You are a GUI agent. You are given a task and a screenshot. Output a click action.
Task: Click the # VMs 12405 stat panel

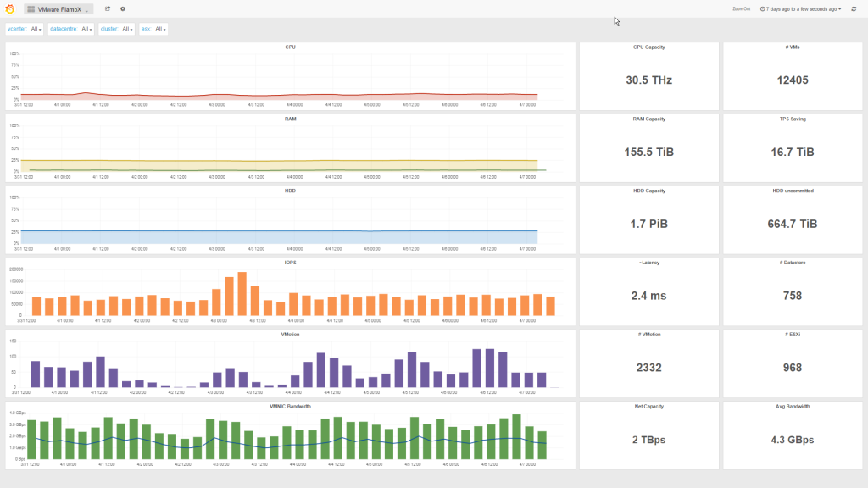(x=793, y=80)
